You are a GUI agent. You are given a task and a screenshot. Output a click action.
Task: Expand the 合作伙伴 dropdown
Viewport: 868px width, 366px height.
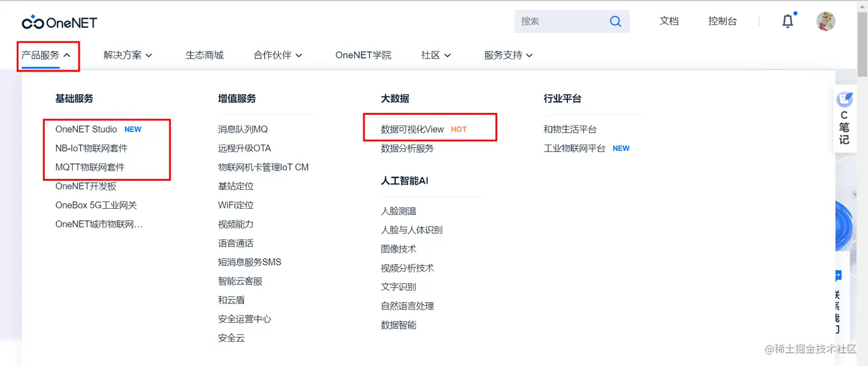278,55
